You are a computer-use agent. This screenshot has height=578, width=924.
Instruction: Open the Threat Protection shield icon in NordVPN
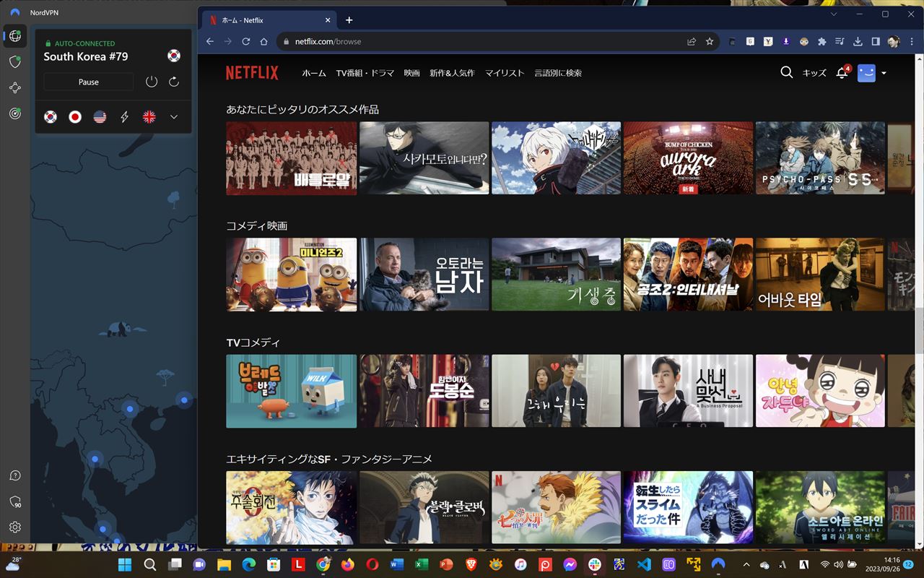point(15,62)
